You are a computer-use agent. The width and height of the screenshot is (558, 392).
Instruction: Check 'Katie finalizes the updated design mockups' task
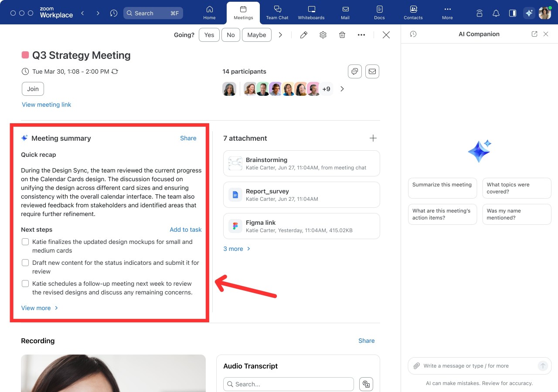pyautogui.click(x=25, y=242)
